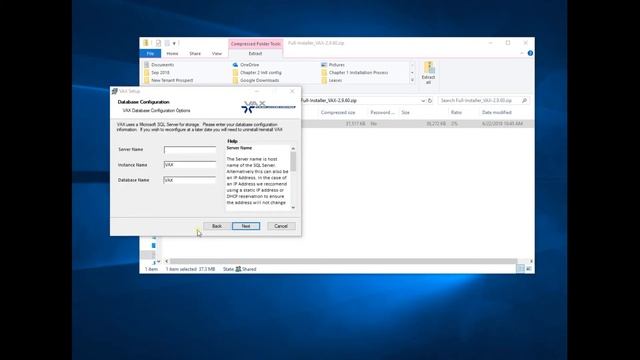Viewport: 640px width, 360px height.
Task: Open the File menu tab
Action: 150,53
